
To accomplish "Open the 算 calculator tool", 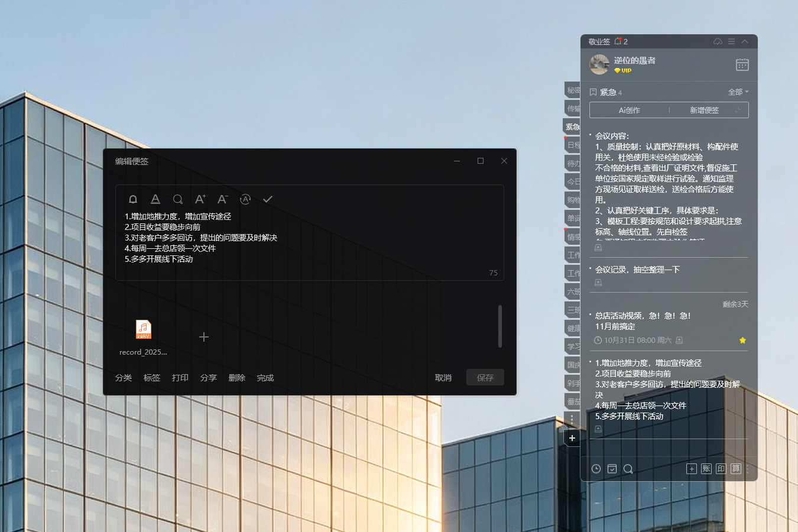I will [x=736, y=469].
